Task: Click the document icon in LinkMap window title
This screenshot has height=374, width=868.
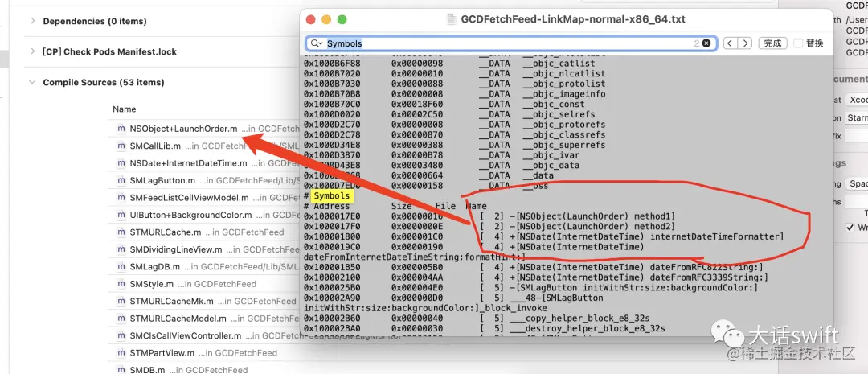Action: coord(452,19)
